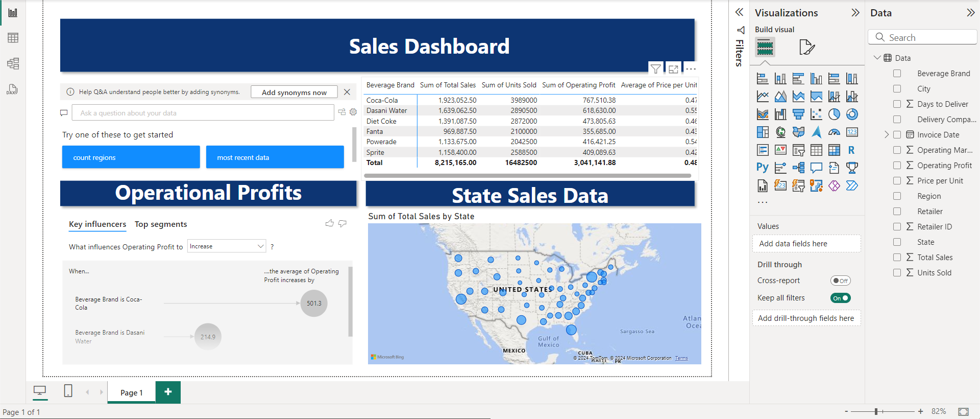Image resolution: width=980 pixels, height=419 pixels.
Task: Tick the Days to Deliver checkbox
Action: tap(897, 104)
